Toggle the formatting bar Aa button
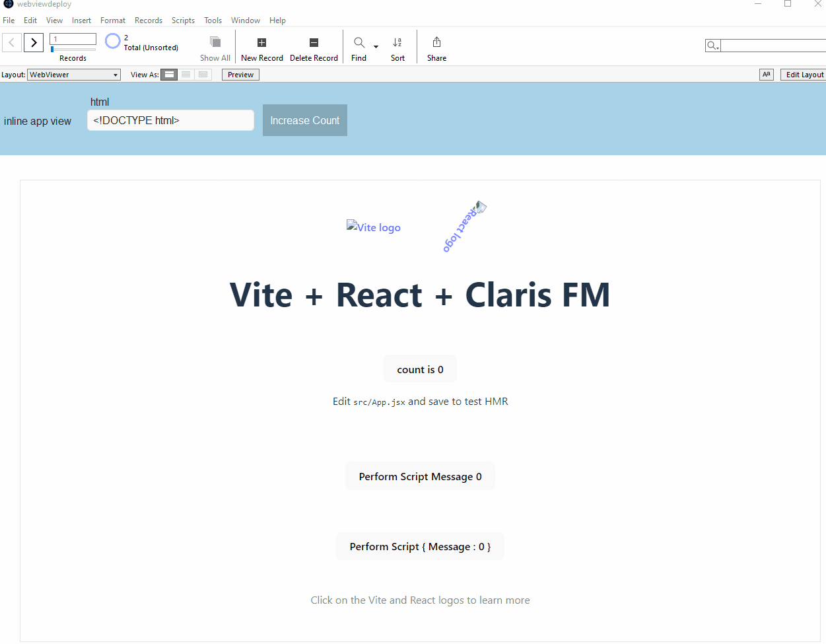826x644 pixels. (767, 75)
